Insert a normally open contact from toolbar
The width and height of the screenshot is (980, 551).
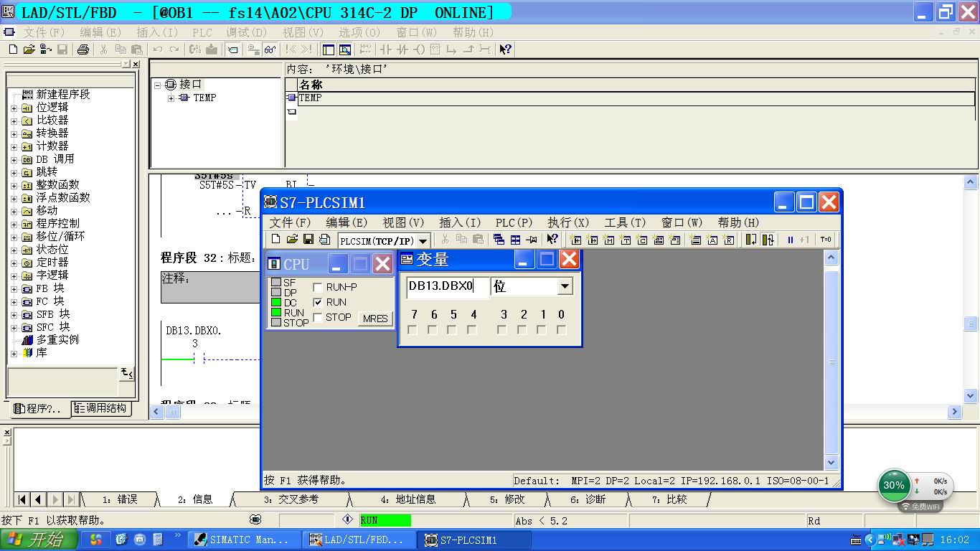[386, 50]
